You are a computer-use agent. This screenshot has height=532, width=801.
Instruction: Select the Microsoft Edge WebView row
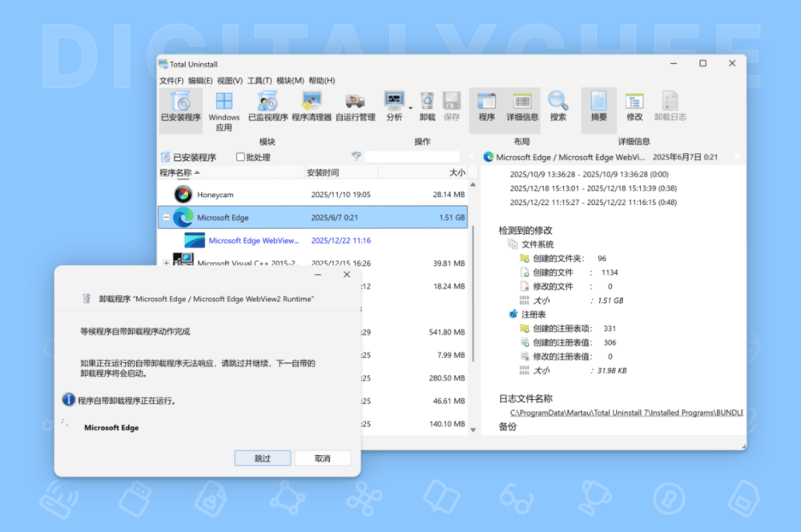[312, 240]
